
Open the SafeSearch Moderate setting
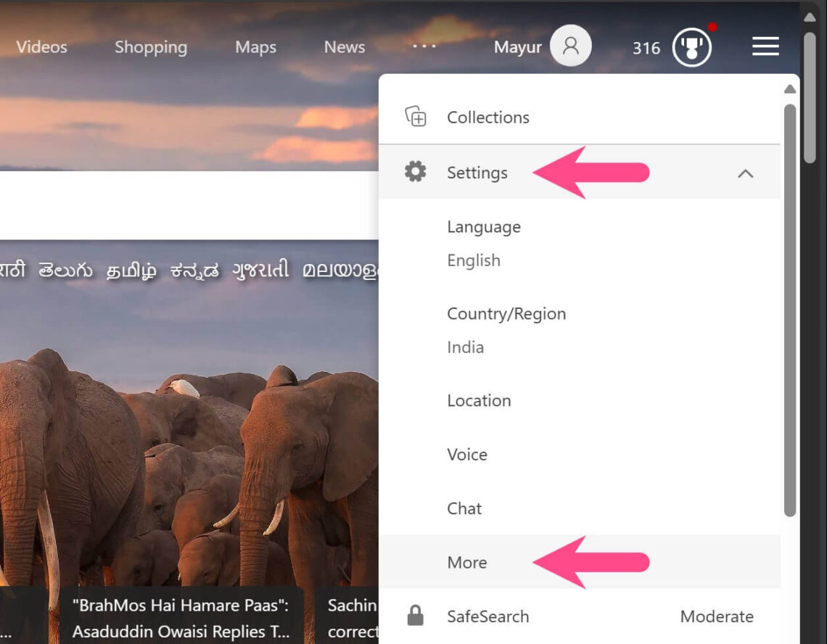click(717, 616)
